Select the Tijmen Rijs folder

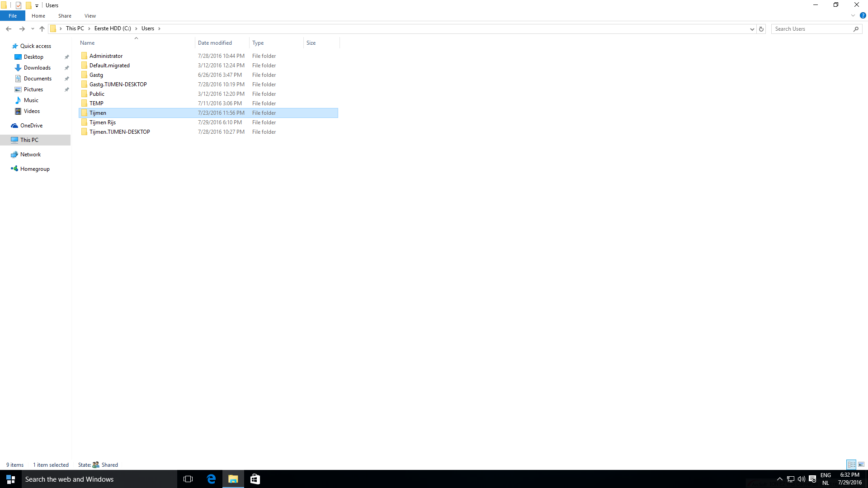tap(208, 122)
